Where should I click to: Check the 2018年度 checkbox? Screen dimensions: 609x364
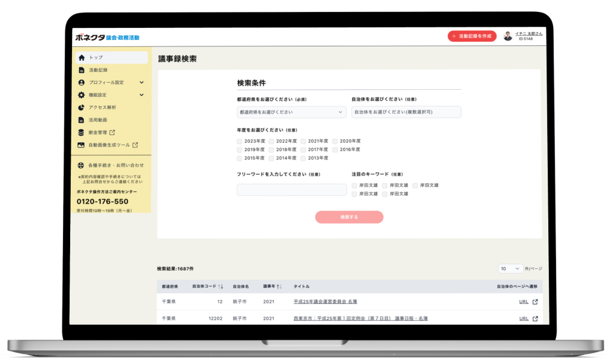click(x=271, y=150)
